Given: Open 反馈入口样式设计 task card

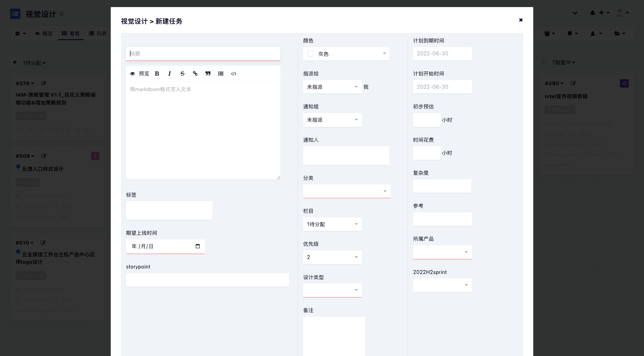Looking at the screenshot, I should pyautogui.click(x=42, y=169).
